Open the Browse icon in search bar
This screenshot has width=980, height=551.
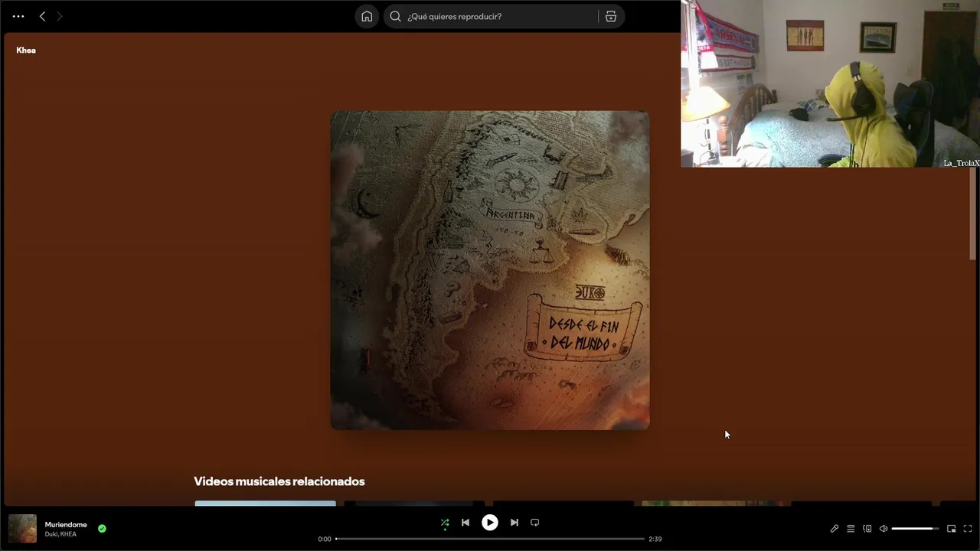point(610,16)
